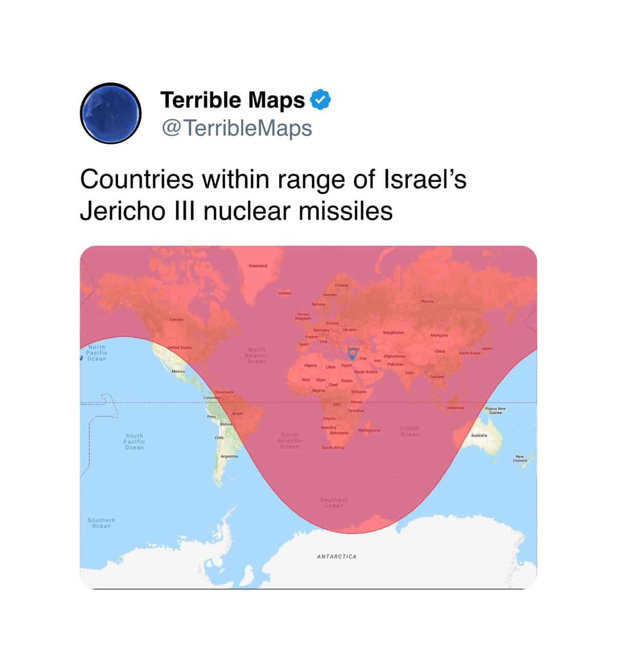The height and width of the screenshot is (672, 617).
Task: Click the Greenland label on the map
Action: (258, 266)
